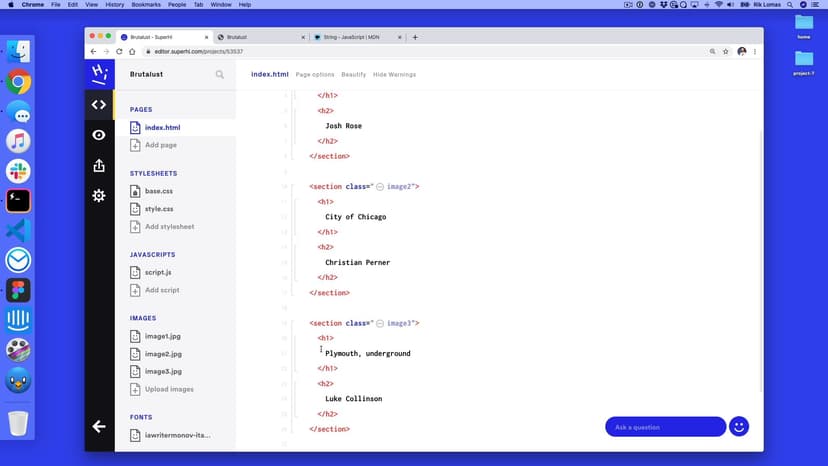
Task: Expand the collapsed image2 class value
Action: click(x=380, y=187)
